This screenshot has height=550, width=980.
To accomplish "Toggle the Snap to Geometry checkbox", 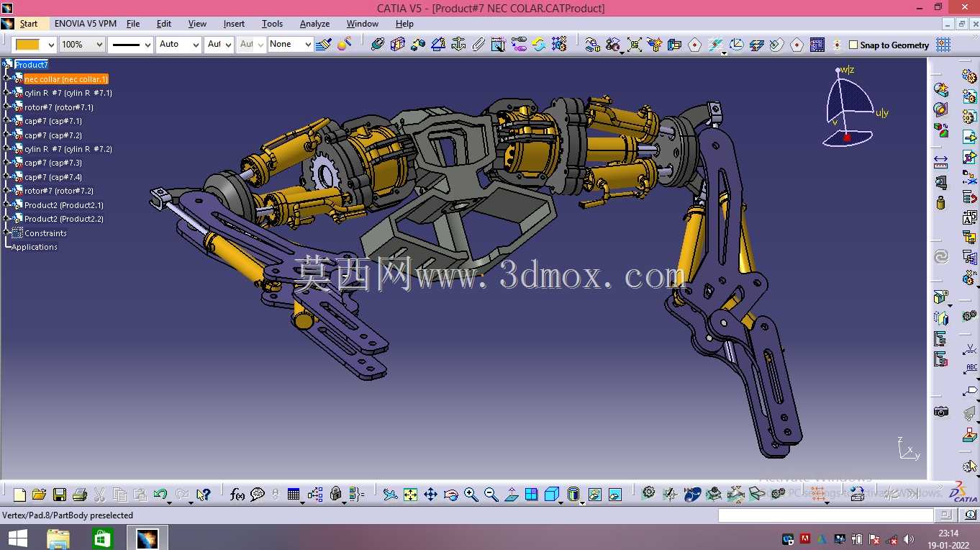I will (853, 45).
